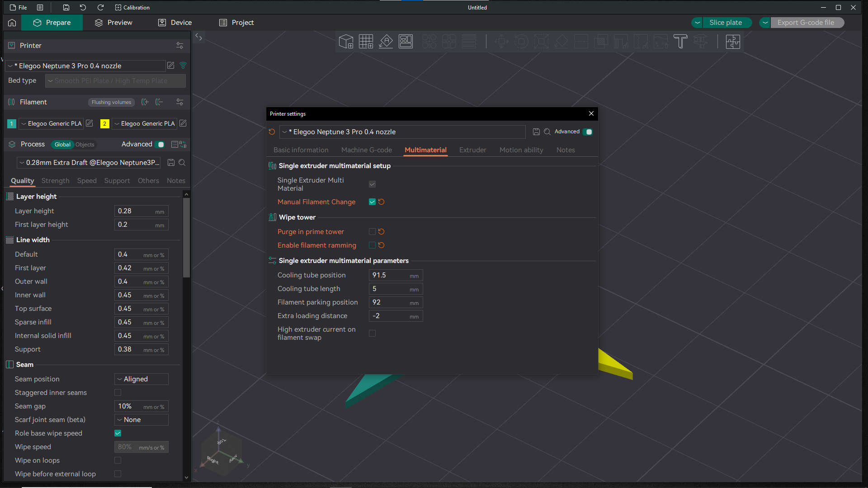
Task: Edit filament 2 preset pencil icon
Action: click(183, 123)
